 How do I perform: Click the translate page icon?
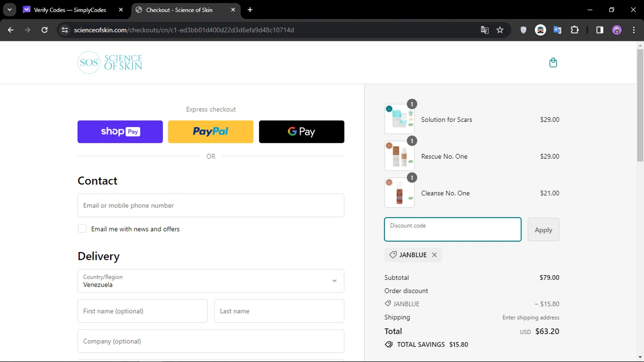pyautogui.click(x=485, y=30)
